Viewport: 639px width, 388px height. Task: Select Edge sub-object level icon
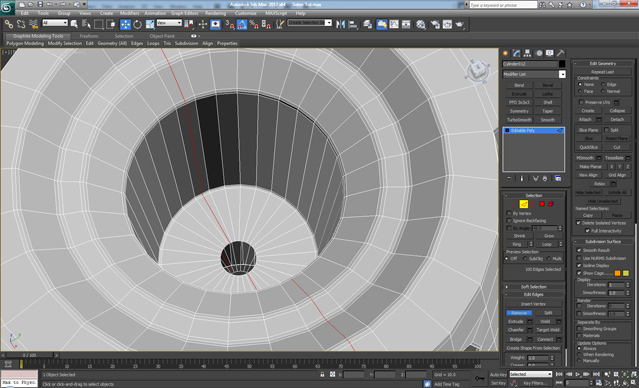524,204
